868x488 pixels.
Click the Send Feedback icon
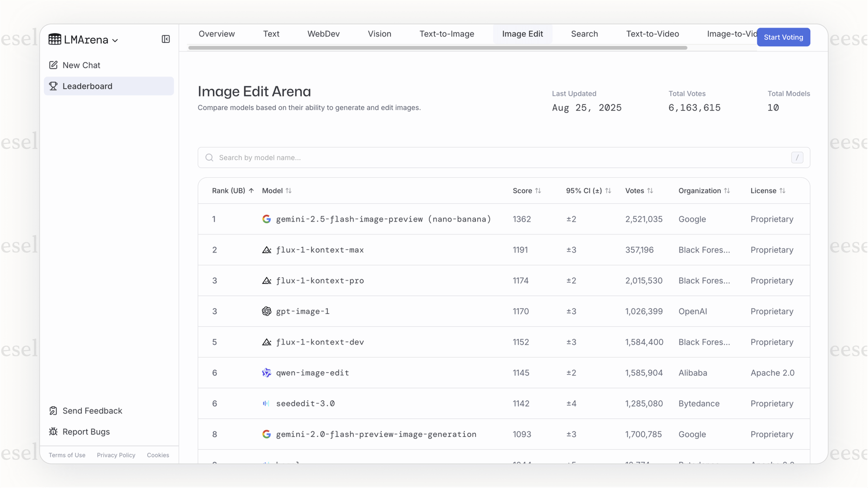pyautogui.click(x=53, y=411)
